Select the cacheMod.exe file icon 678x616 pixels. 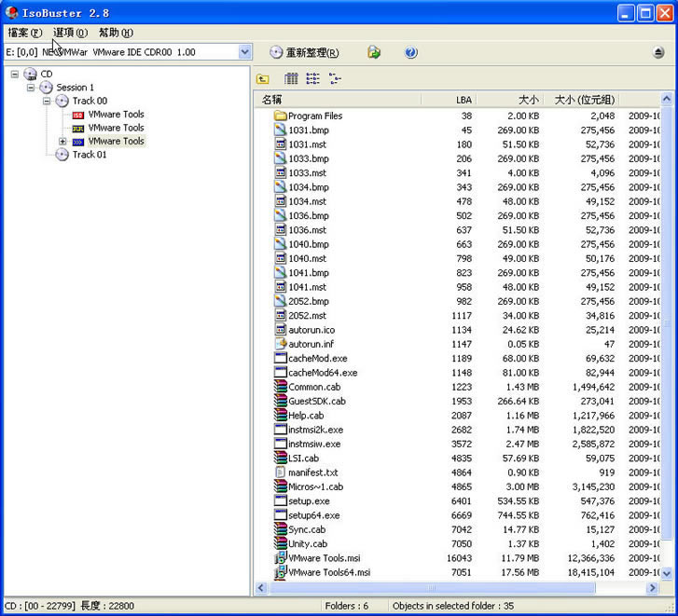click(x=281, y=358)
